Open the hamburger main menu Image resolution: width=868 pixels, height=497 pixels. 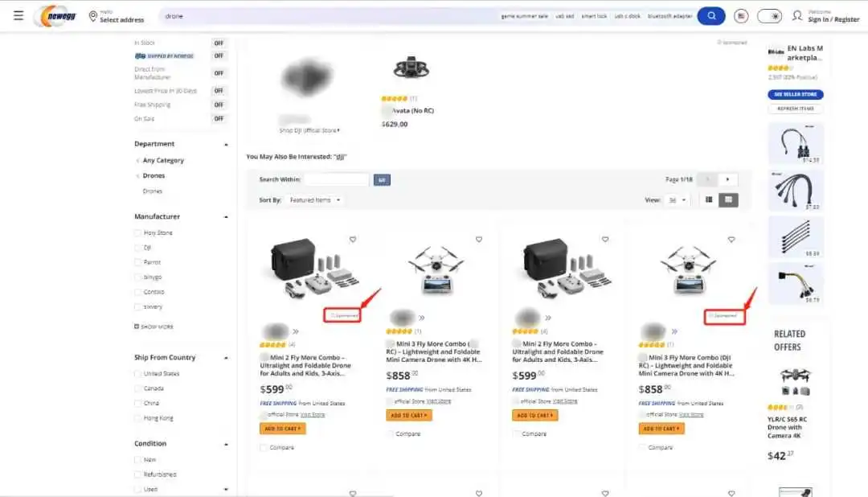pyautogui.click(x=18, y=15)
